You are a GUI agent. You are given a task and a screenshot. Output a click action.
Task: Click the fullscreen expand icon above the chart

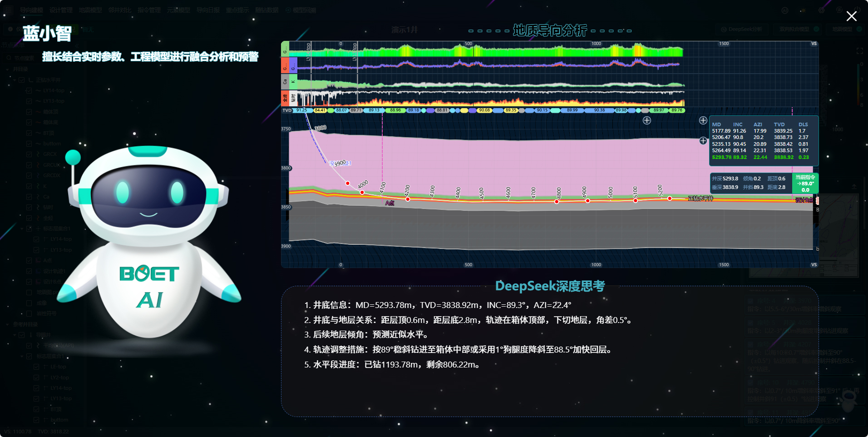859,51
